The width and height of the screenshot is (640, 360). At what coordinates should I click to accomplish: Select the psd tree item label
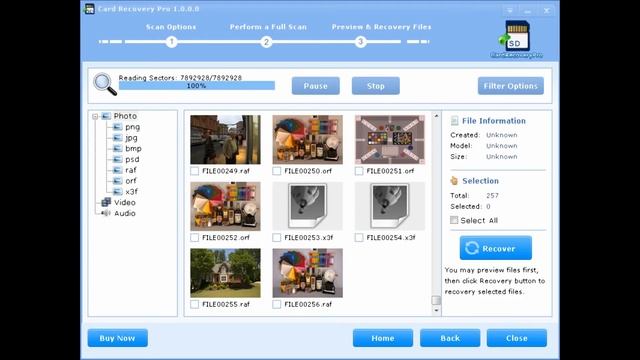coord(132,159)
